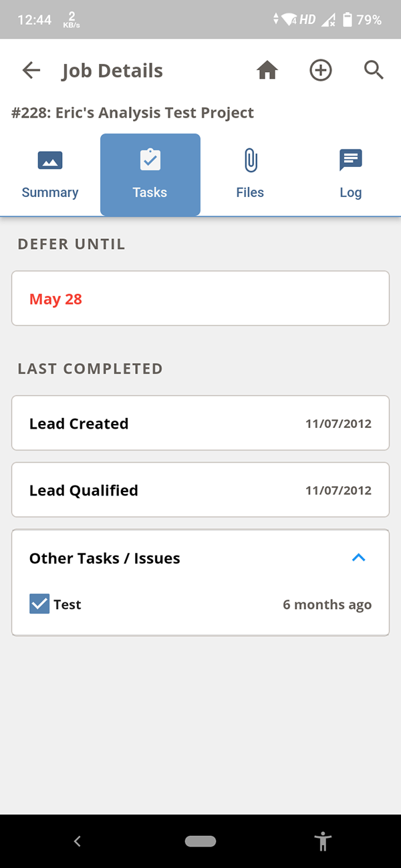401x868 pixels.
Task: Tap the plus circle icon to add new
Action: click(x=320, y=70)
